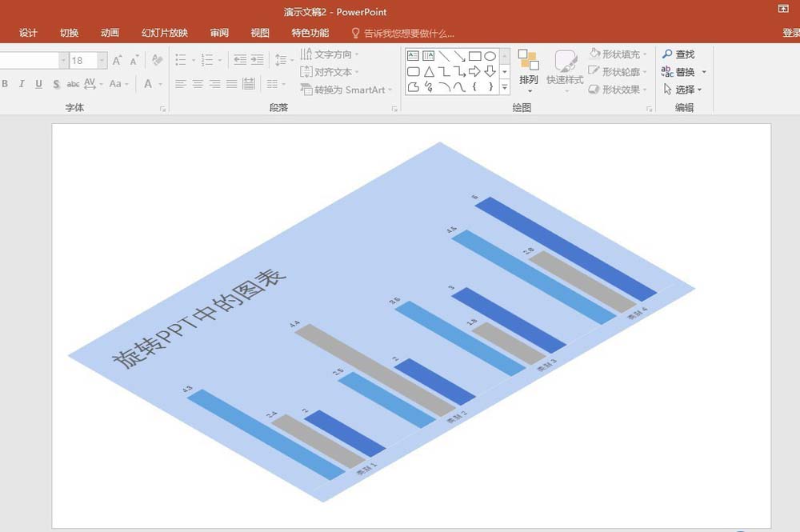Center the text
This screenshot has width=800, height=532.
pos(198,84)
